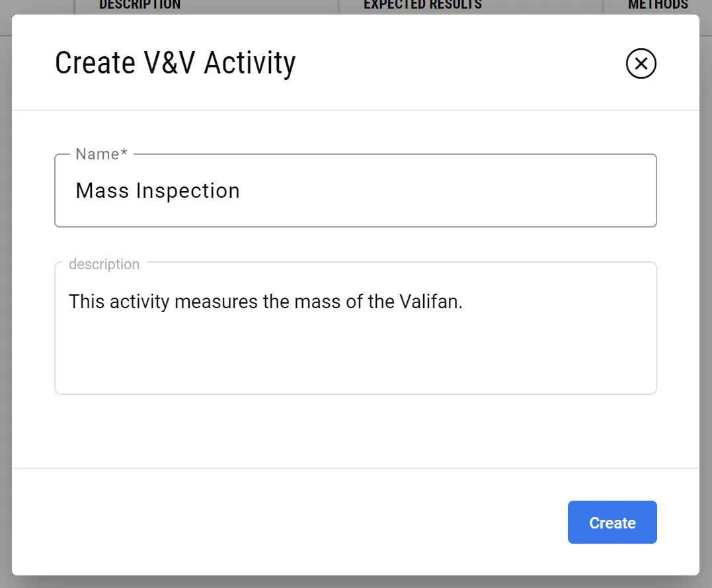Click the Create button

coord(612,523)
